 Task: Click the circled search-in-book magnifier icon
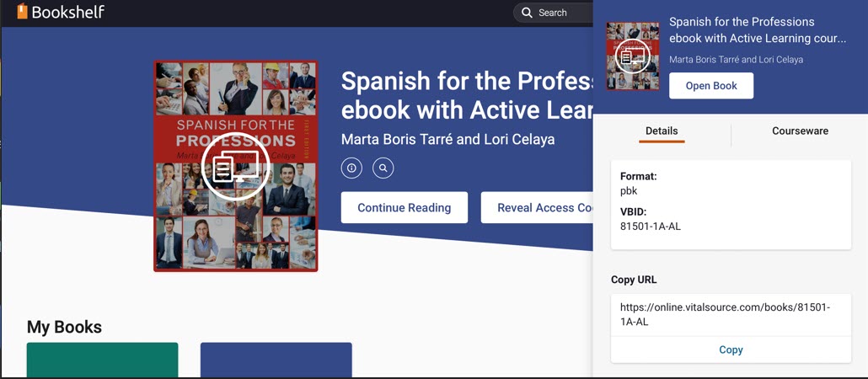tap(383, 168)
